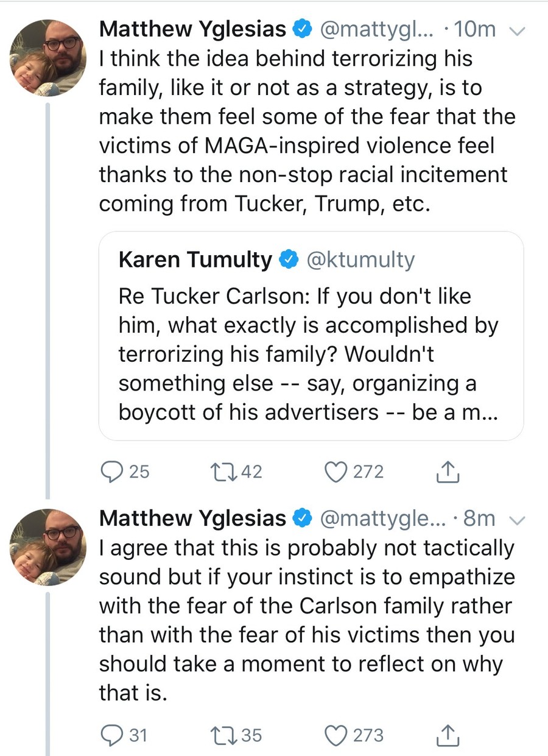Reply to the second tweet (31 replies)
This screenshot has width=548, height=756.
[110, 735]
